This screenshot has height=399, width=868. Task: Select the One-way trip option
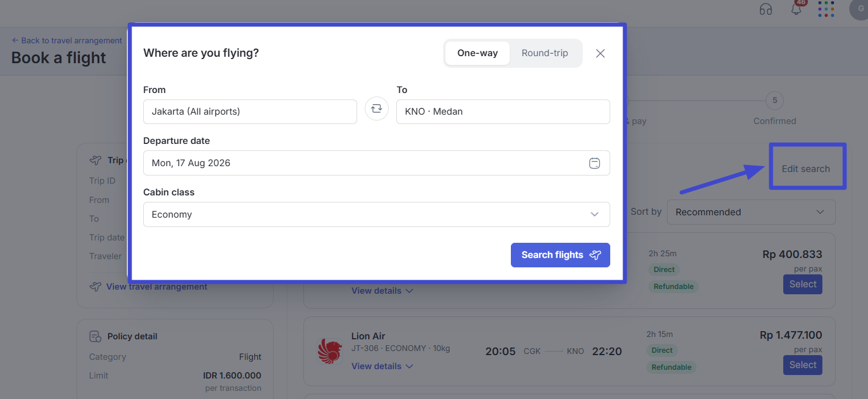click(x=478, y=53)
